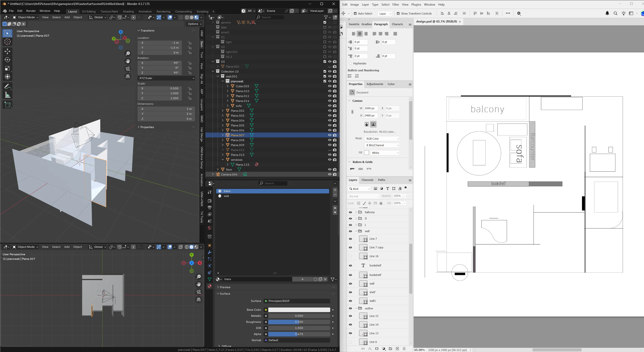Viewport: 644px width, 352px height.
Task: Toggle camera view in upper viewport
Action: [x=128, y=69]
